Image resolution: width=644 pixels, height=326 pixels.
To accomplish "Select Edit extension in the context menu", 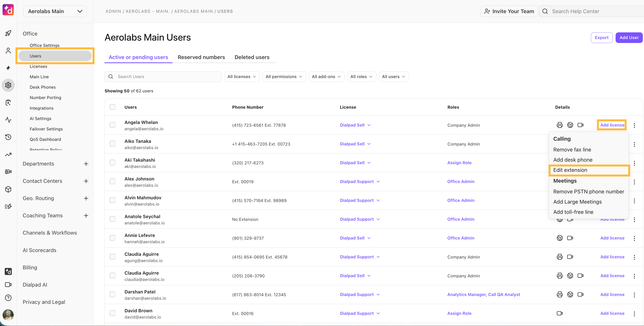I will (589, 170).
